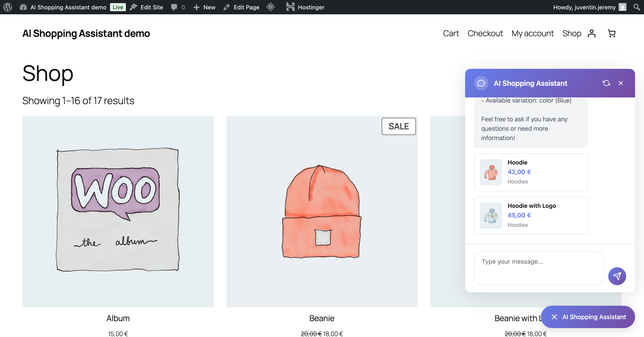644x337 pixels.
Task: Open the shopping cart icon
Action: point(612,33)
